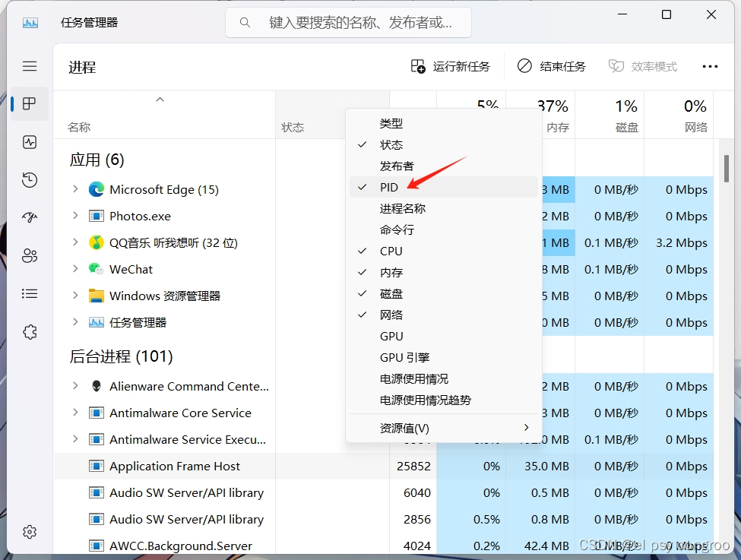Expand the Alienware Command Center row
The image size is (741, 560).
coord(75,386)
